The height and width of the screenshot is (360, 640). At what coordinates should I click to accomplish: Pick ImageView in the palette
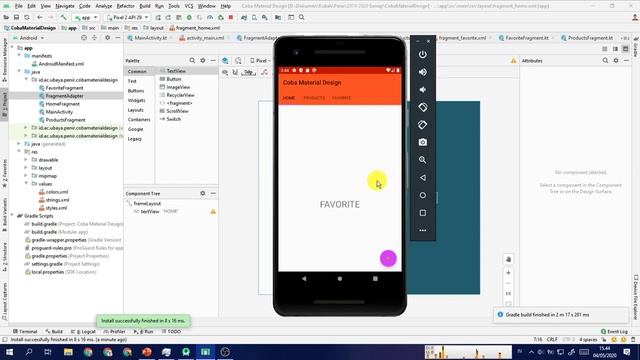coord(178,87)
